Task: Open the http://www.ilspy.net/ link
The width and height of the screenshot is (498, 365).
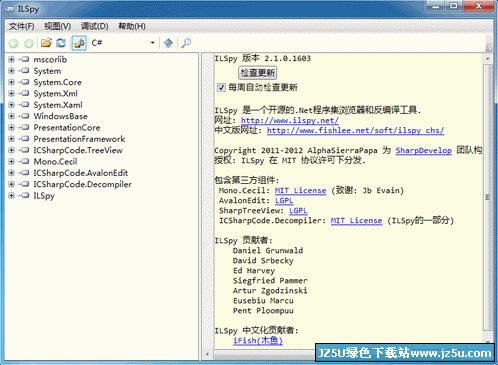Action: click(290, 120)
